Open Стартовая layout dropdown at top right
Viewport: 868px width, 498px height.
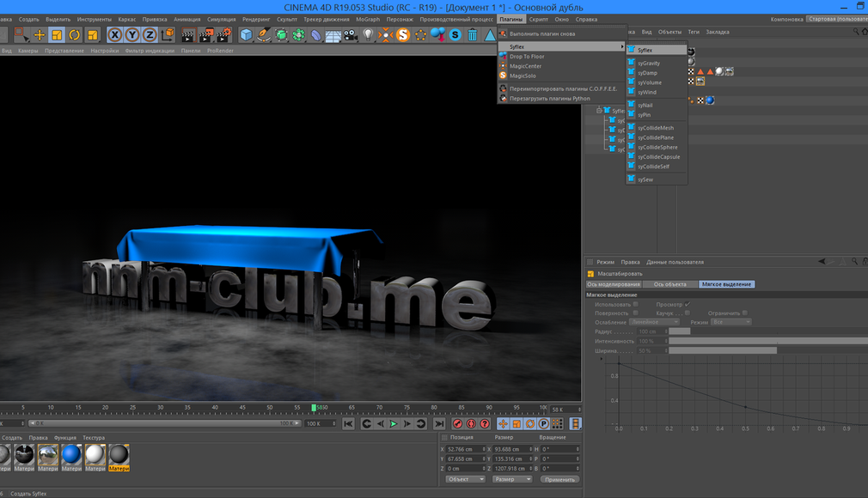point(836,19)
